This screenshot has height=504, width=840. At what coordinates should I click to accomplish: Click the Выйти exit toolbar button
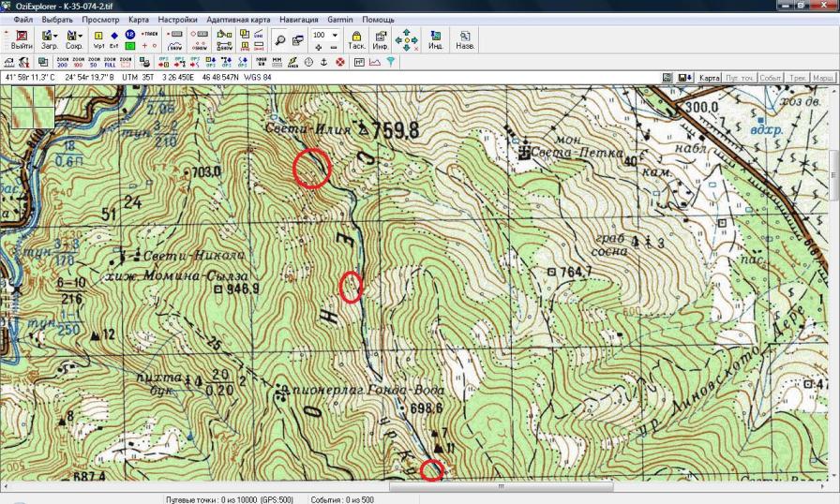tap(21, 39)
